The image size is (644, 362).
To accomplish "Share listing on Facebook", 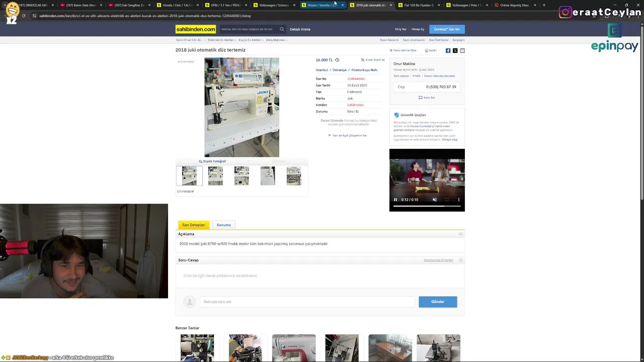I will tap(448, 51).
